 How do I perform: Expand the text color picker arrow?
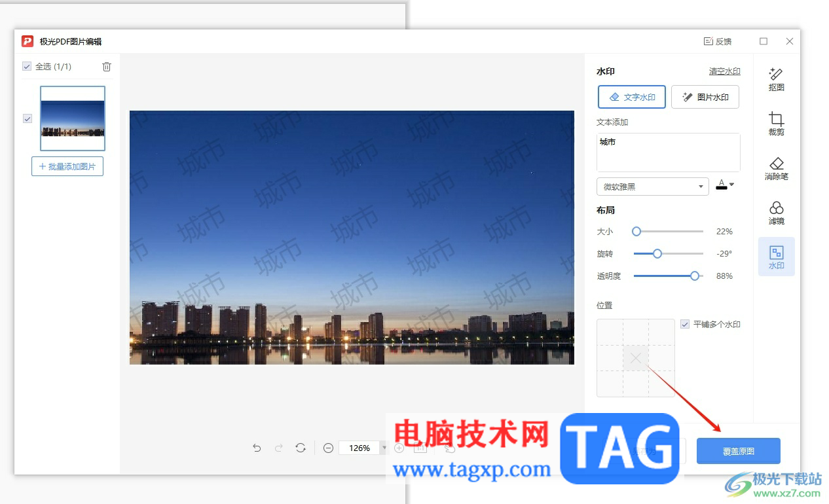732,185
